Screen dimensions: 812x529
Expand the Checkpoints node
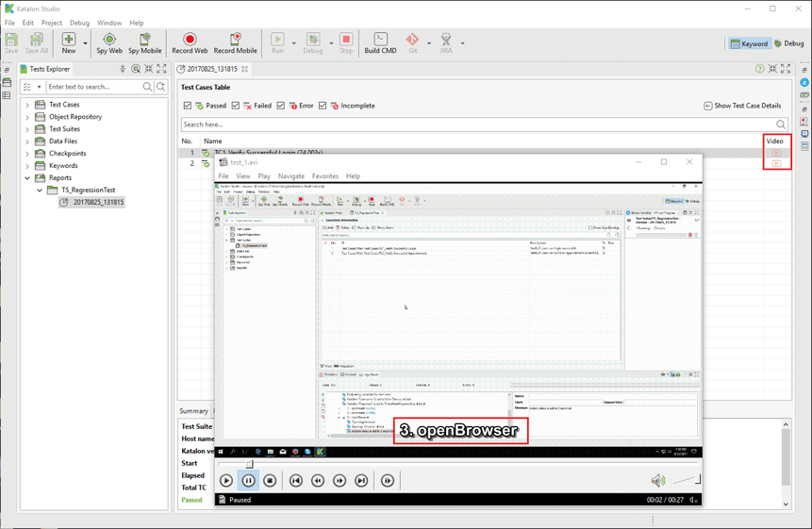click(x=27, y=154)
